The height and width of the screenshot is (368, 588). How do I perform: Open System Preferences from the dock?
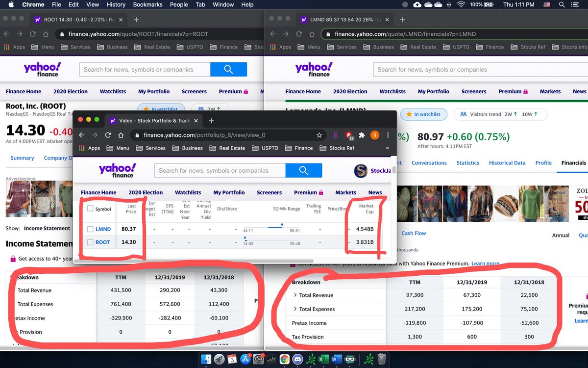pyautogui.click(x=258, y=360)
